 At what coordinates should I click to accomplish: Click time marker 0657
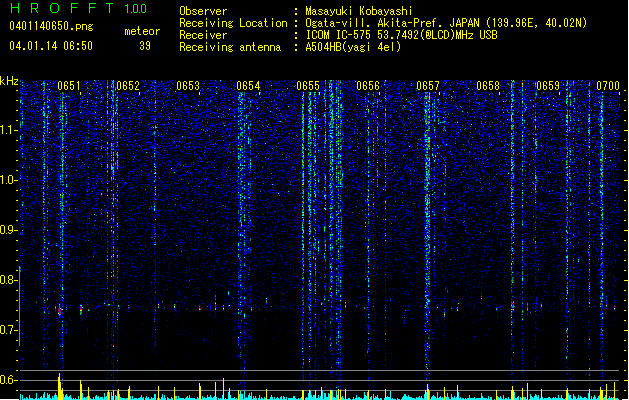428,86
